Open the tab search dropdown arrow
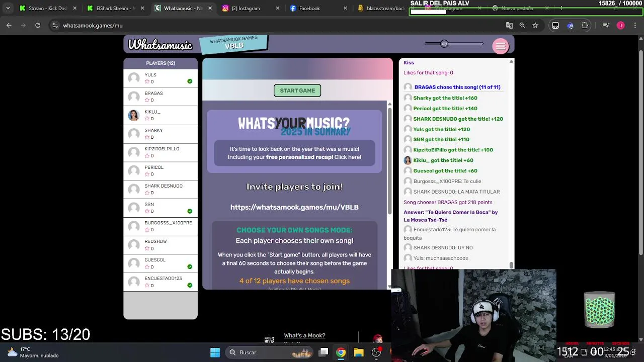Viewport: 644px width, 362px height. [8, 8]
